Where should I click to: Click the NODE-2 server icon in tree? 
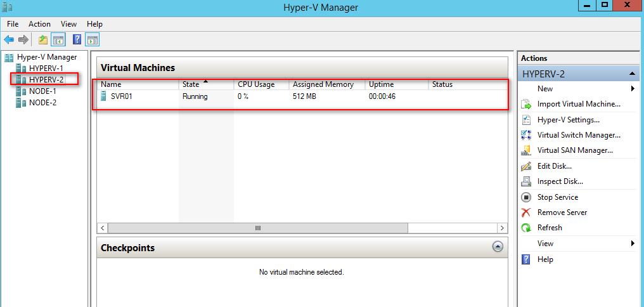point(20,103)
